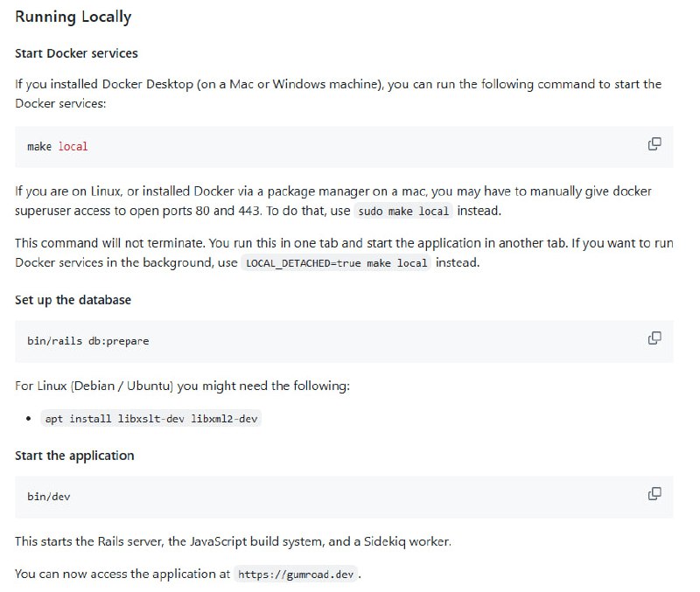
Task: Click the "bin/dev" code text
Action: pyautogui.click(x=49, y=497)
